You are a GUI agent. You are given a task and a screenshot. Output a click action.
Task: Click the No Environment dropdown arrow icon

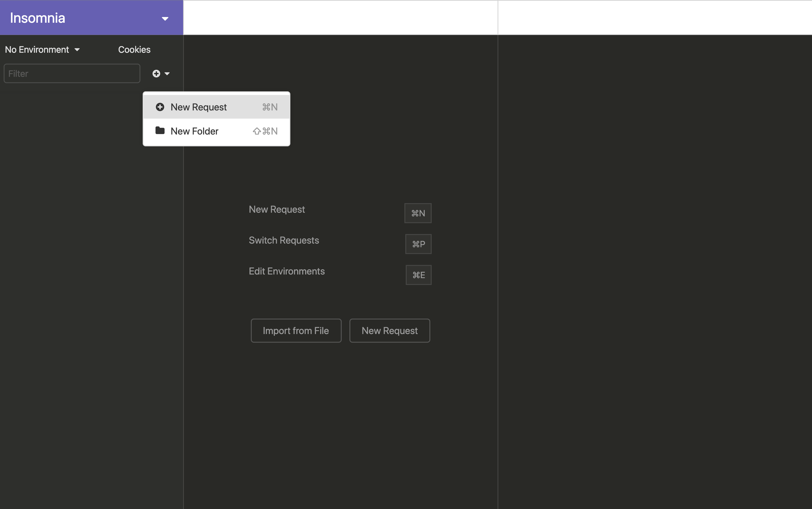[x=77, y=49]
